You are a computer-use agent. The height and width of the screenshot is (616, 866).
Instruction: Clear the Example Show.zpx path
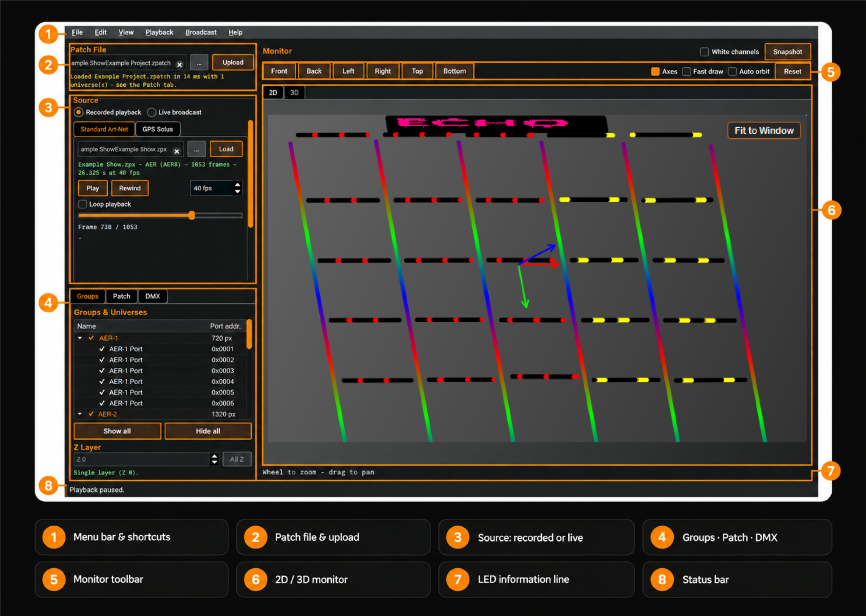[x=177, y=151]
